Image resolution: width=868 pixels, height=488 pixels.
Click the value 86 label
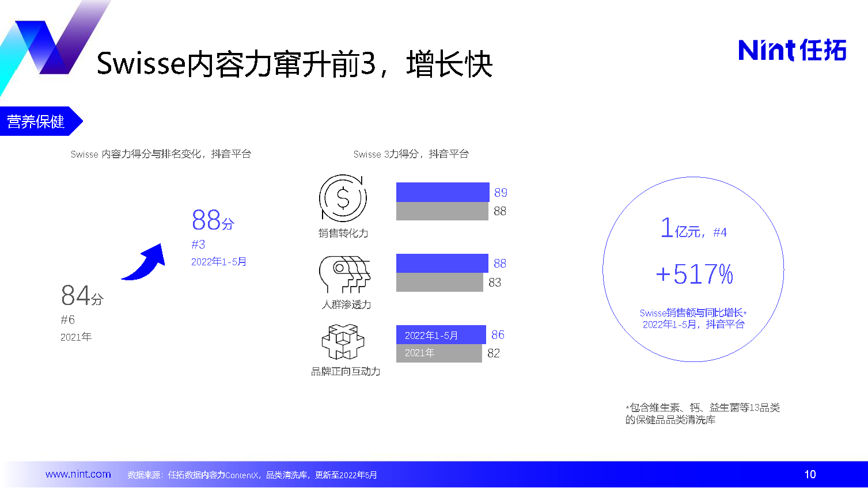tap(498, 335)
